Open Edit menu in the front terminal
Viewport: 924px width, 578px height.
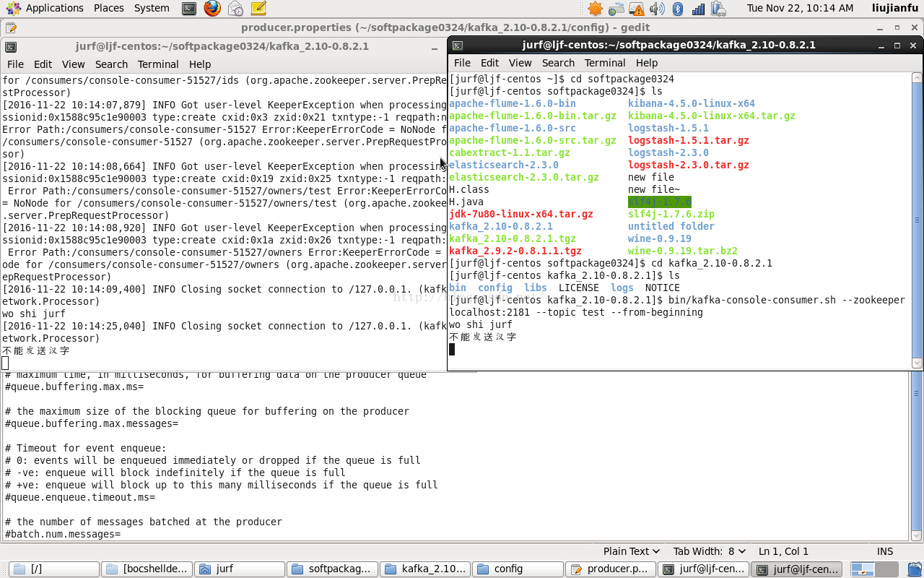point(489,63)
